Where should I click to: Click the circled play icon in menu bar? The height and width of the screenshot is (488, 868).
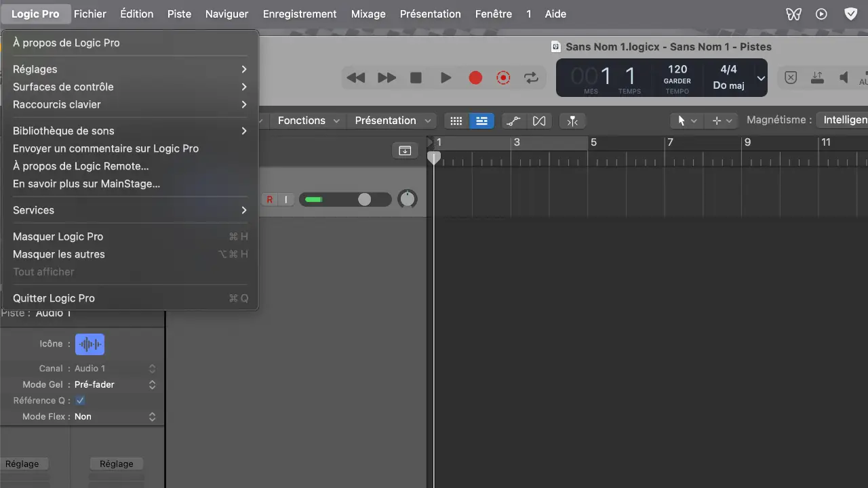(821, 14)
